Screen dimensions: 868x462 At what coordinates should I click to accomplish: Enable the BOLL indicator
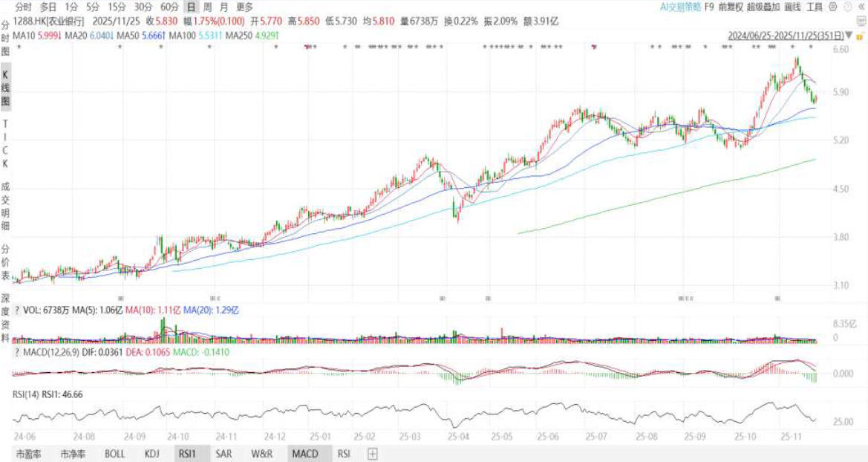coord(114,453)
